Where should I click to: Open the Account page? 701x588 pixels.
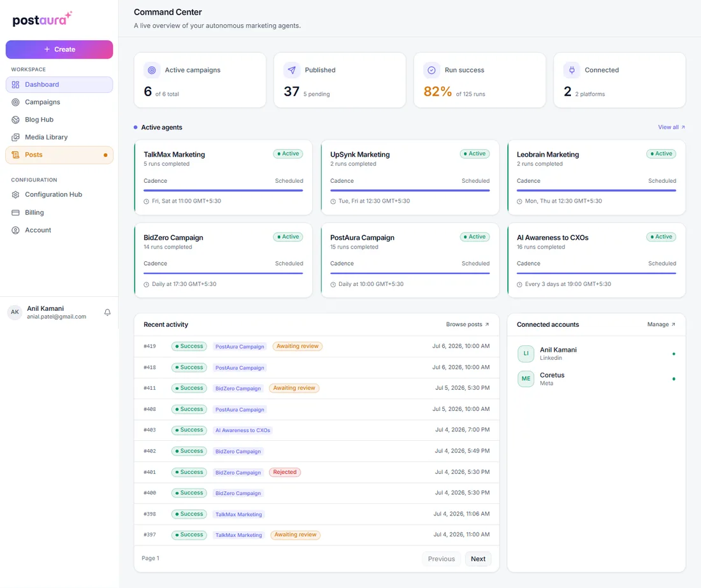pos(59,230)
